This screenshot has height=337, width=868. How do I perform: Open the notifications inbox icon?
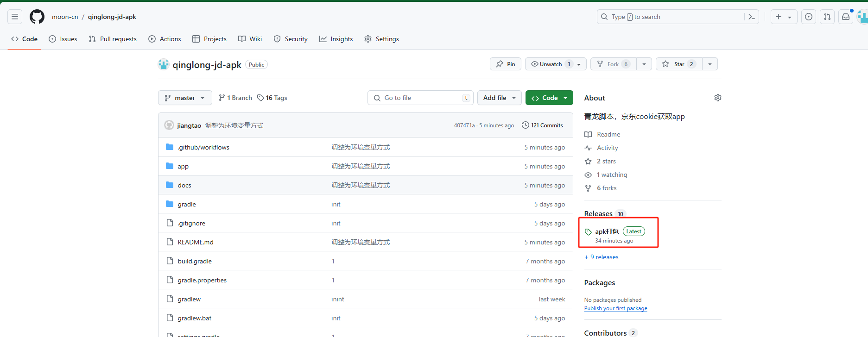click(x=846, y=17)
